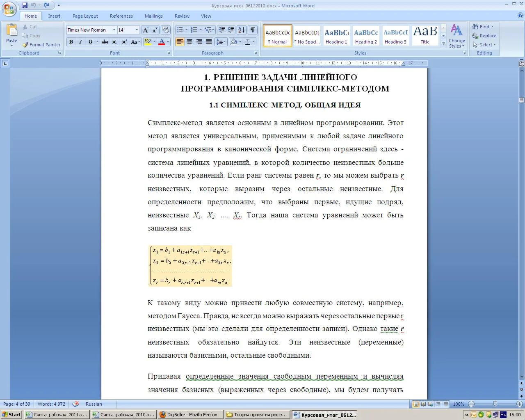The height and width of the screenshot is (420, 525).
Task: Apply the Title style
Action: (425, 36)
